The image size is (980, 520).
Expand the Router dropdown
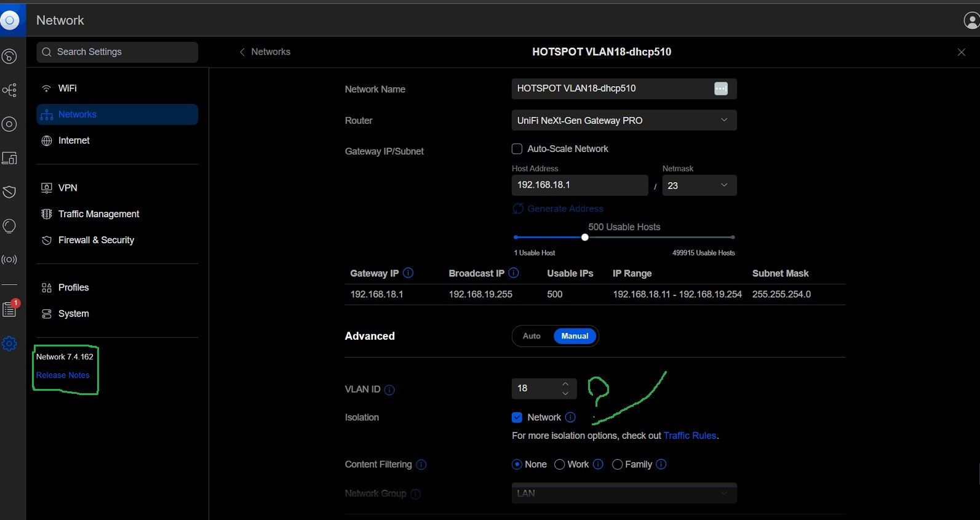pos(624,121)
